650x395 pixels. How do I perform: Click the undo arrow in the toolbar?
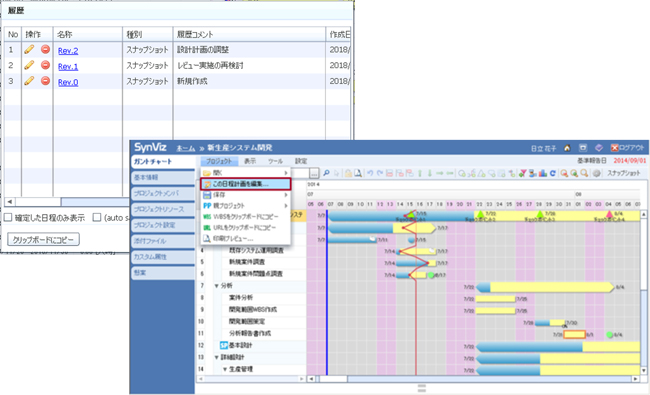pos(370,173)
